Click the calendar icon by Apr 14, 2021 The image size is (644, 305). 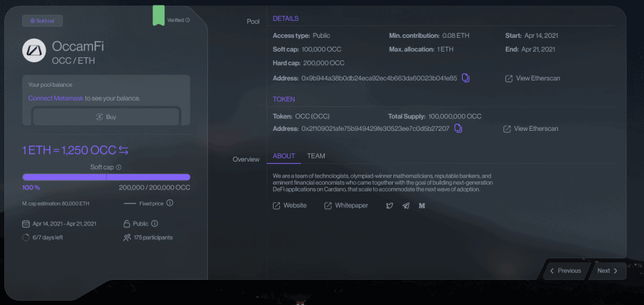pos(26,224)
